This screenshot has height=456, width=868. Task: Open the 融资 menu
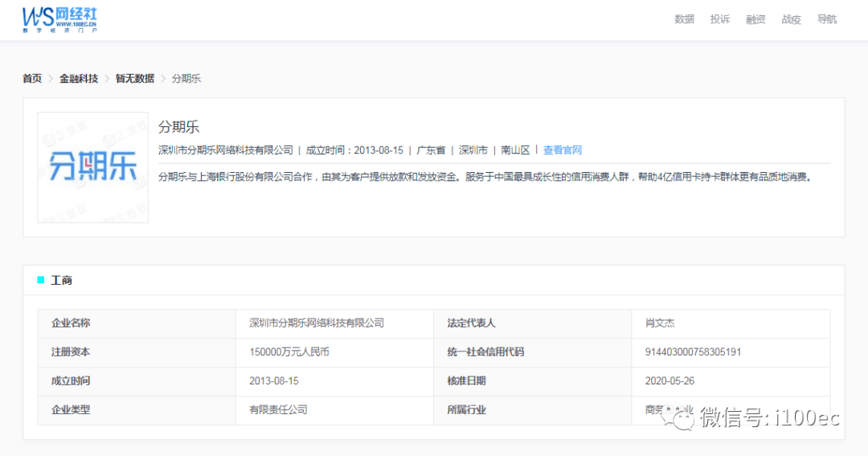click(x=755, y=19)
